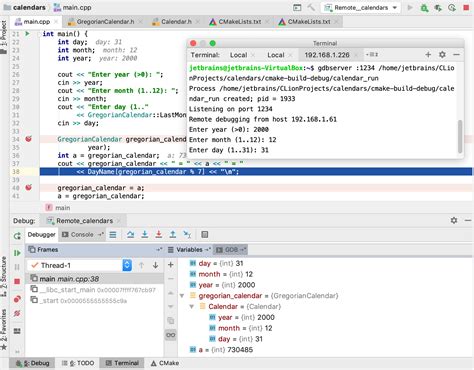Click Remove Watch minus icon in Variables

pyautogui.click(x=171, y=279)
